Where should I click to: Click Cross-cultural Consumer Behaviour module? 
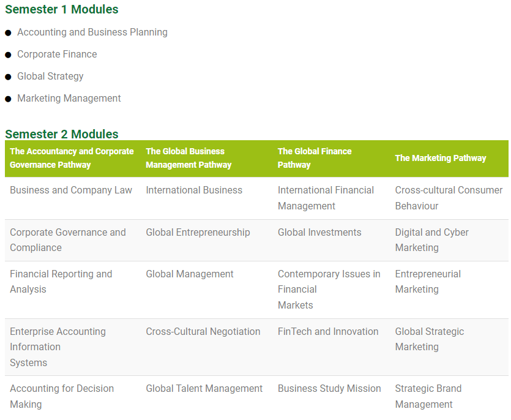[449, 198]
